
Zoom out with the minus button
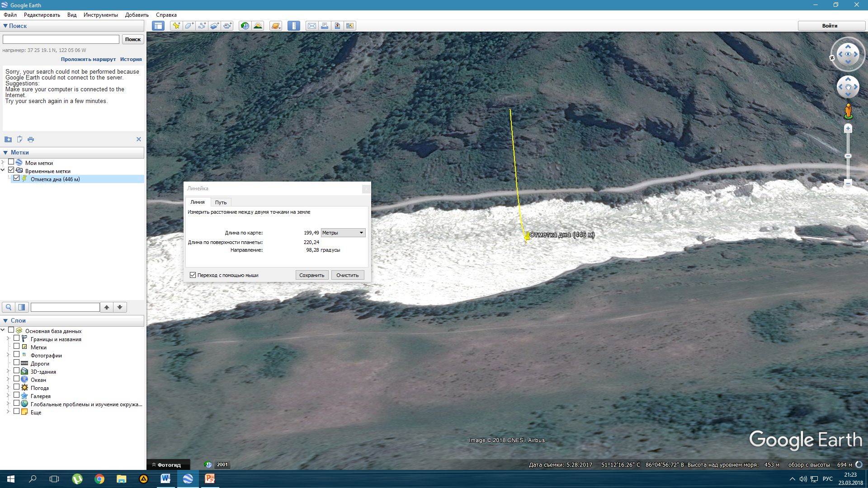[x=848, y=183]
